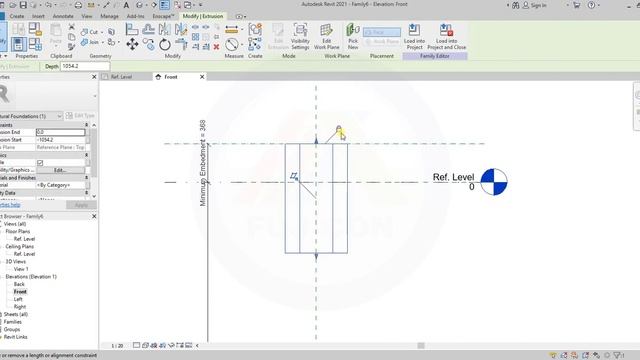
Task: Click the Cut clipboard scissors icon
Action: (71, 27)
